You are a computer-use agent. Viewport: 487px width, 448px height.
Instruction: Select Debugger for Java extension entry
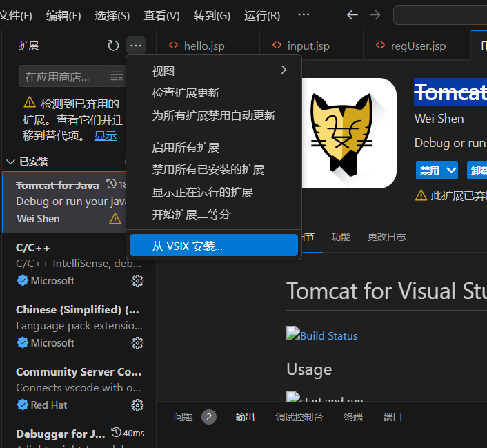[79, 434]
